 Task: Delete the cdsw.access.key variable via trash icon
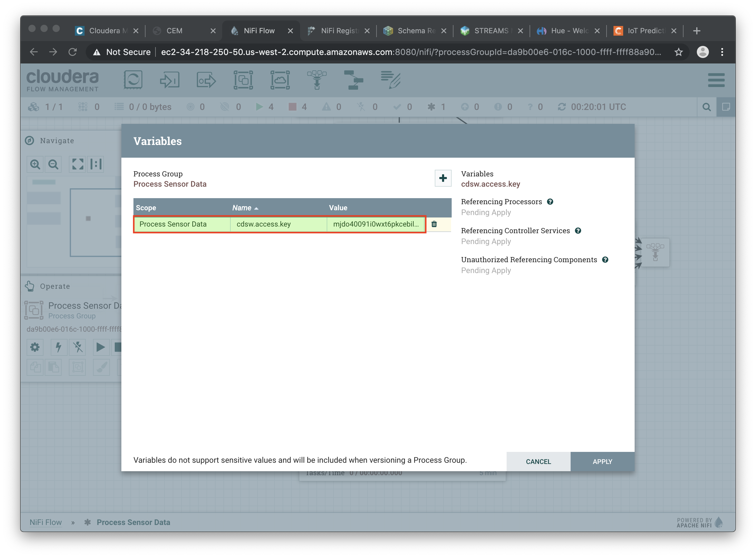point(434,224)
